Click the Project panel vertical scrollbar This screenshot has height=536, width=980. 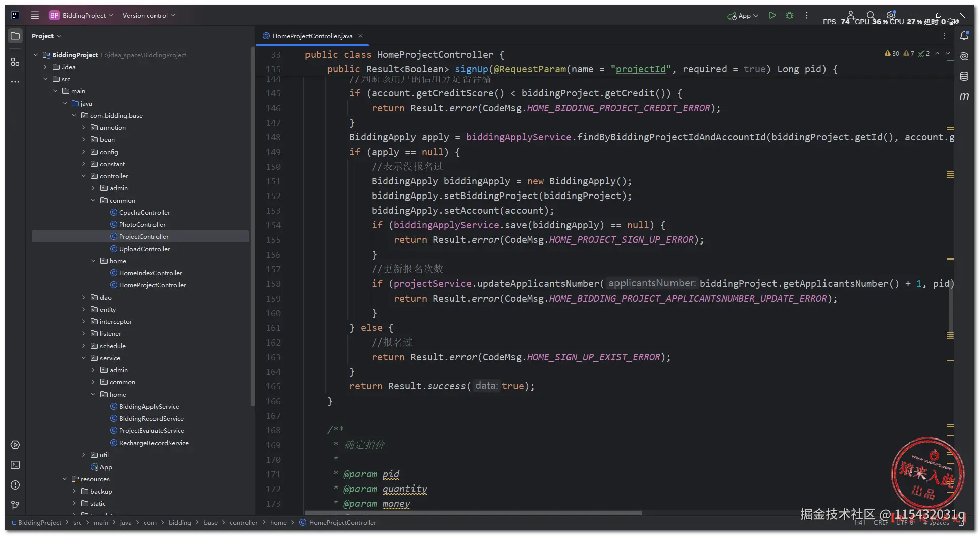click(252, 226)
